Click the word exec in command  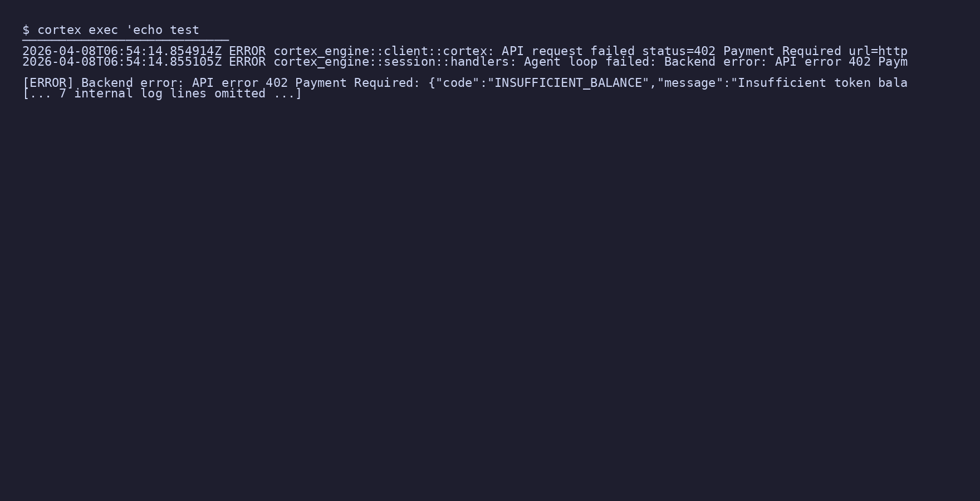103,30
